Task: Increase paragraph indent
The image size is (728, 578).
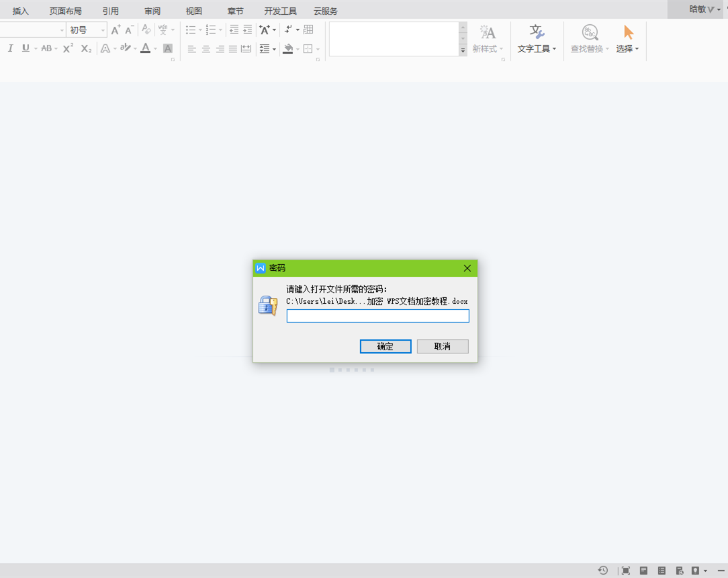Action: [x=248, y=30]
